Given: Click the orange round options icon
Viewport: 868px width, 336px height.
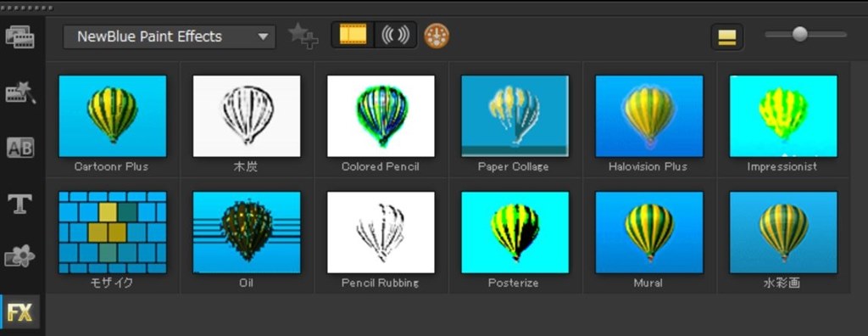Looking at the screenshot, I should coord(437,36).
